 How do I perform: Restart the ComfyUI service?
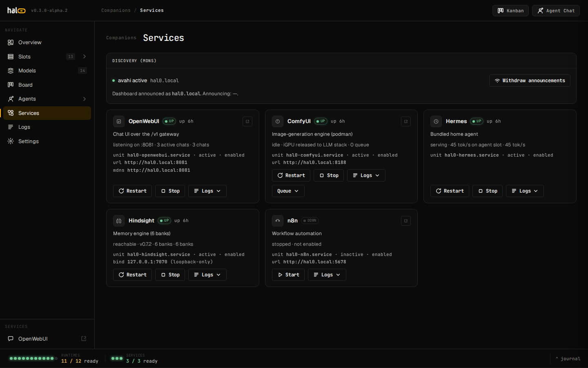[x=291, y=175]
